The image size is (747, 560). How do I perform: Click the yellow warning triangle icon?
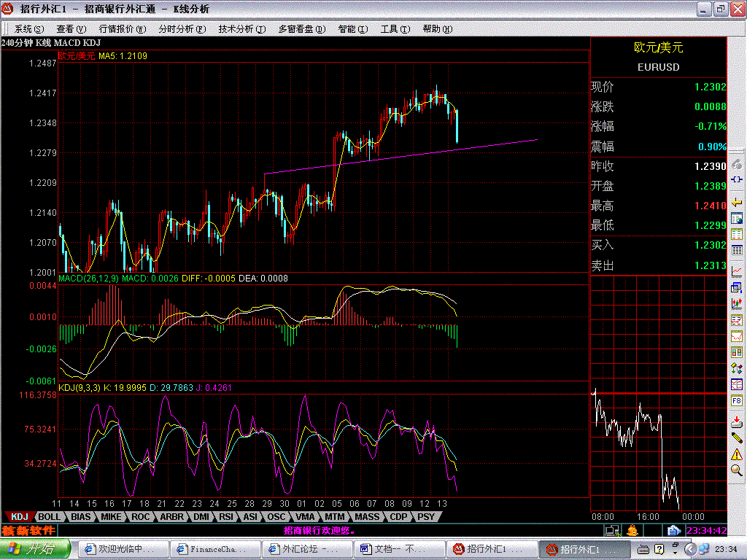tap(737, 454)
